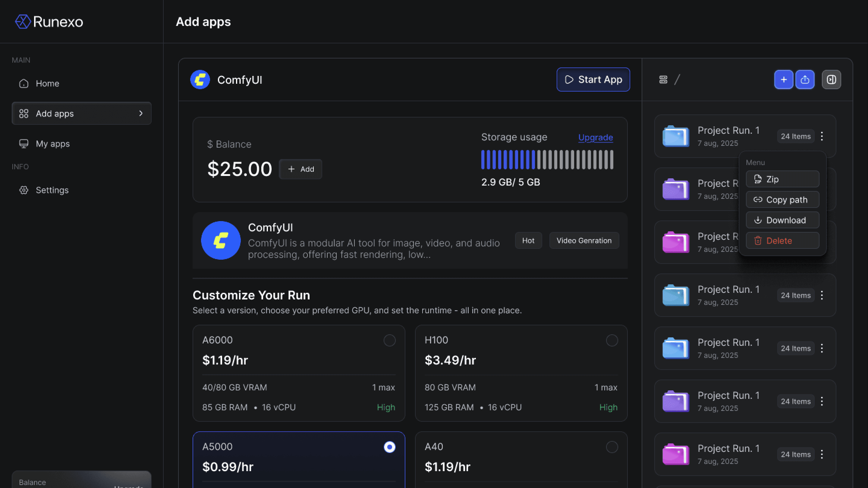This screenshot has width=868, height=488.
Task: Click the Runexo logo
Action: 49,22
